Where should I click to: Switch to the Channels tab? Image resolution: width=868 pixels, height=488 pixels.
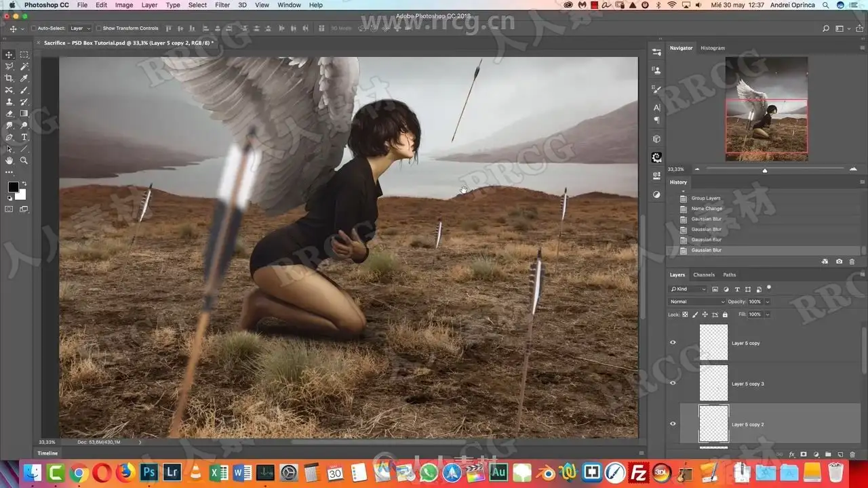pos(704,274)
